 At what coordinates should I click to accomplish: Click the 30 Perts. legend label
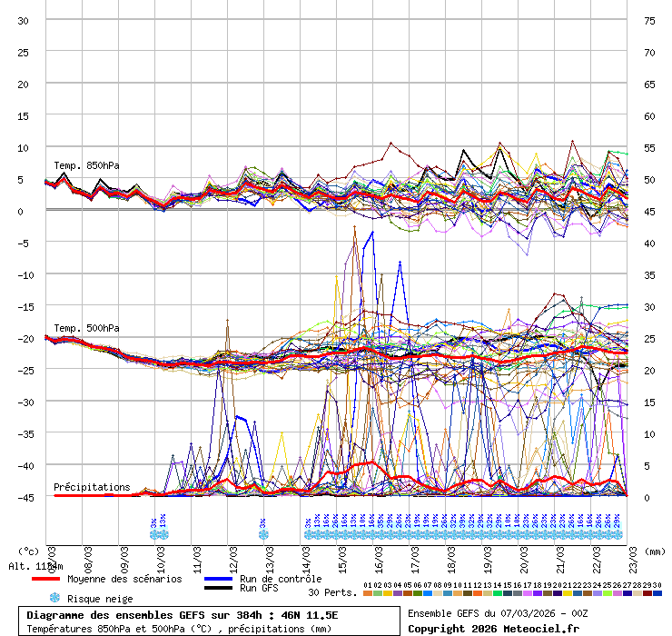click(x=332, y=592)
